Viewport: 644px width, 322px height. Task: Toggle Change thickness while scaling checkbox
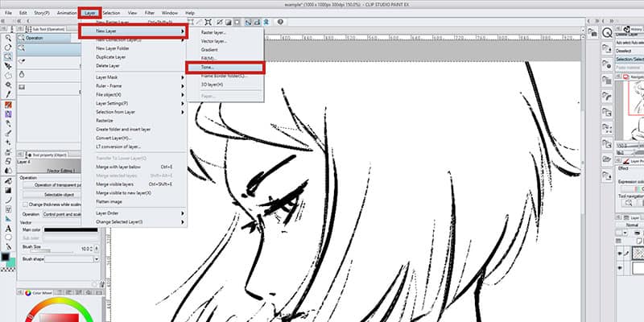click(x=26, y=204)
